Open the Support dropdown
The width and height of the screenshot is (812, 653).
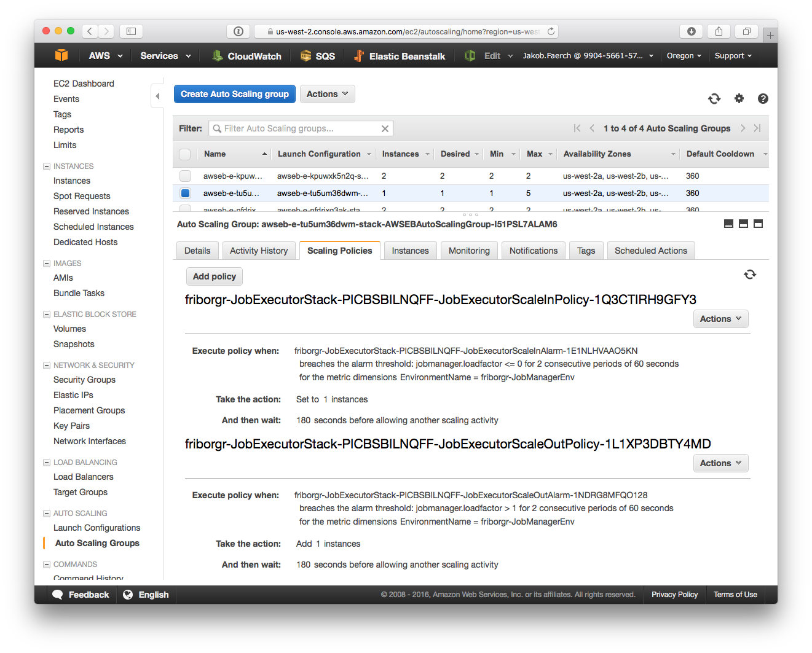pos(733,55)
